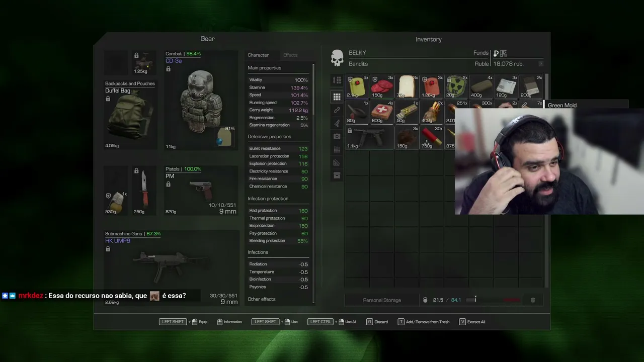Click the Infection protection header
Screen dimensions: 644x362
point(268,199)
